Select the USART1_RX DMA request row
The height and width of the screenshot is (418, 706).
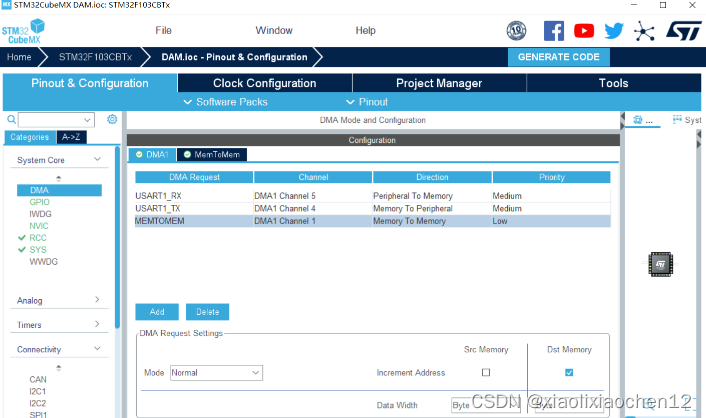click(x=373, y=196)
